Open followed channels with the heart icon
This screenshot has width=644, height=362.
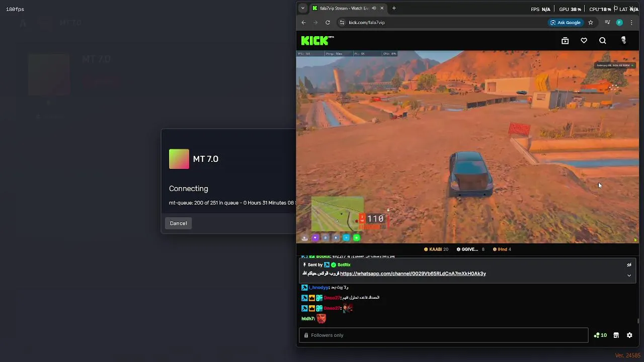584,41
